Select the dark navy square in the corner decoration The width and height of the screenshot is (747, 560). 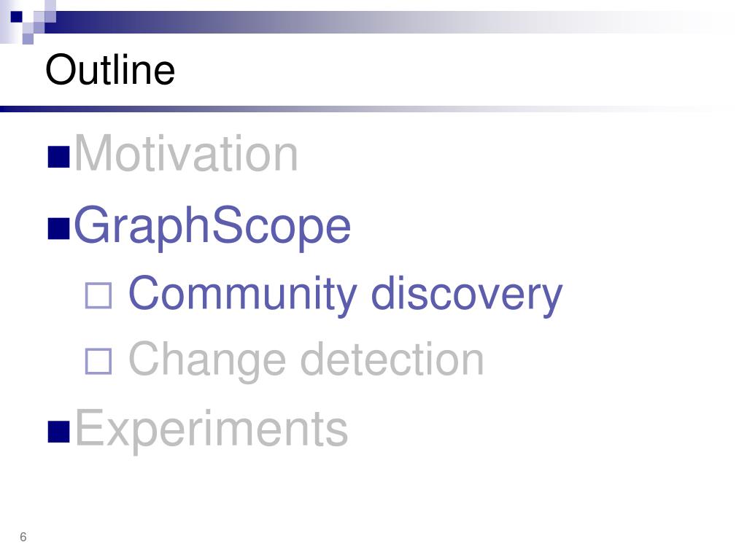pyautogui.click(x=17, y=17)
